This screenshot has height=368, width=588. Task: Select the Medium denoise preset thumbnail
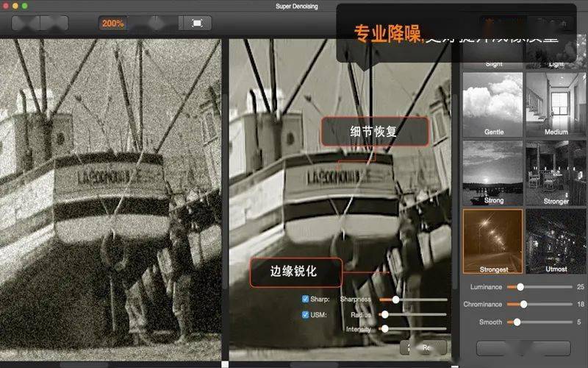556,105
